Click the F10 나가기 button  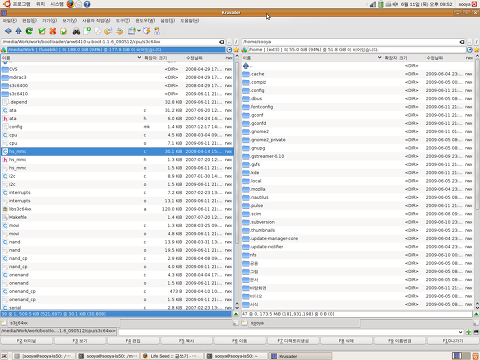click(x=453, y=341)
